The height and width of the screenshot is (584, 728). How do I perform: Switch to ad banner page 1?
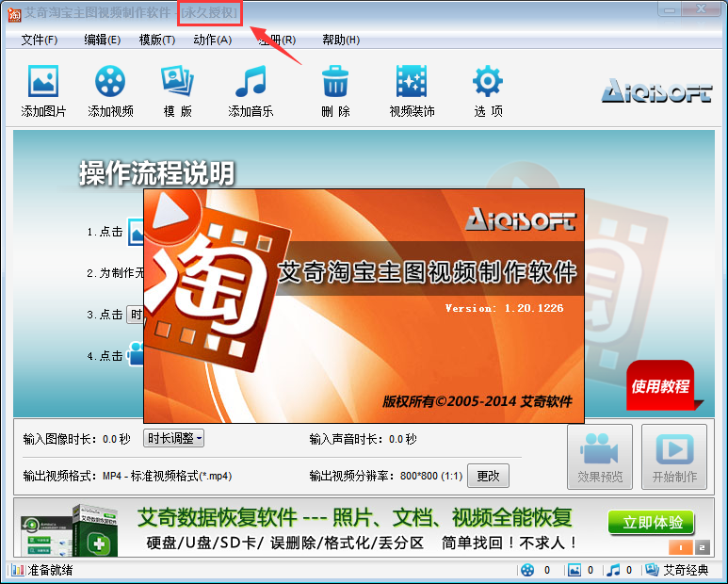pyautogui.click(x=680, y=548)
